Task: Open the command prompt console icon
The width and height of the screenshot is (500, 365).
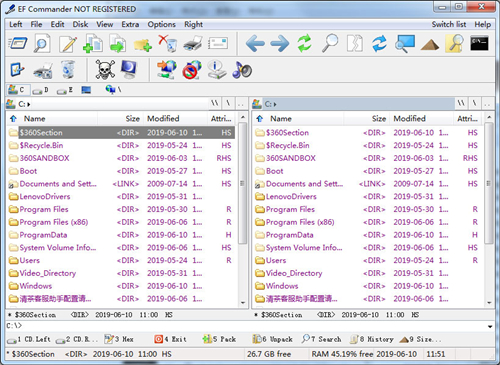Action: [479, 44]
